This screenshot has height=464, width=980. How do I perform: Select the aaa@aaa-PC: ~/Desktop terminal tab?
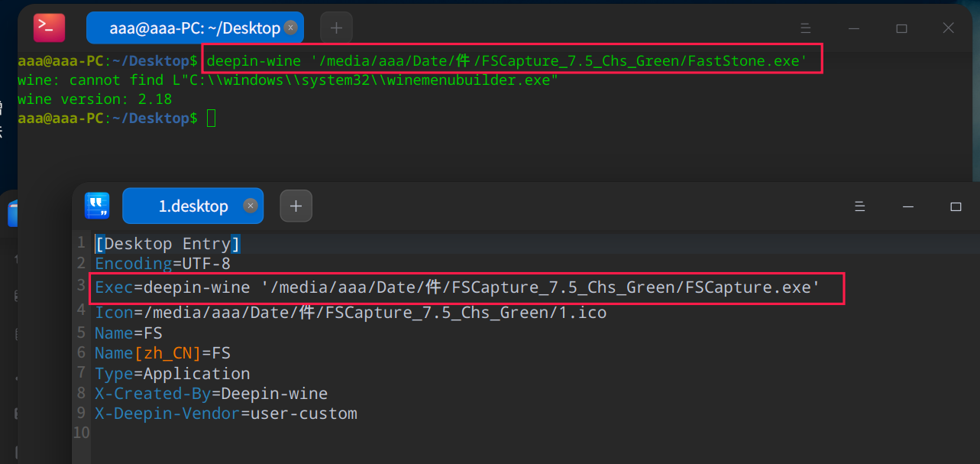point(195,28)
